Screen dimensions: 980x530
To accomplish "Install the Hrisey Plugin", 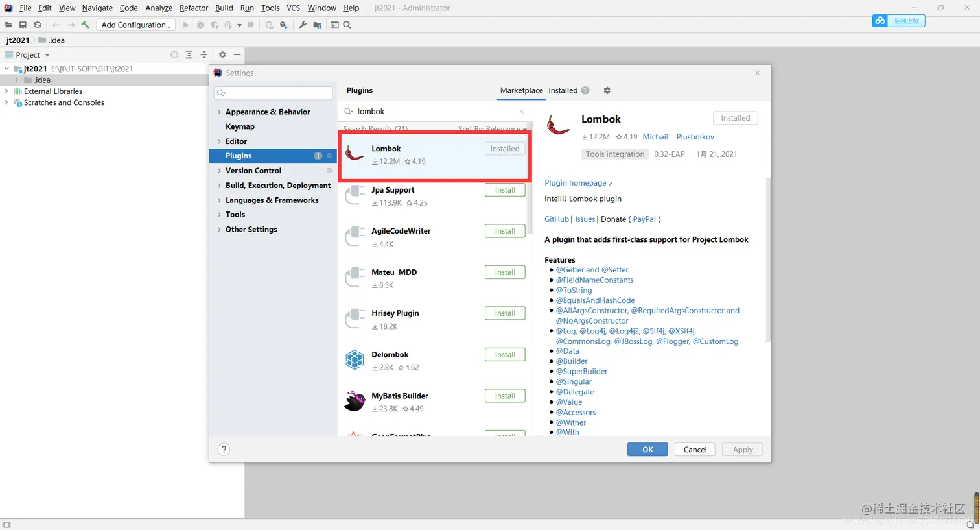I will tap(505, 313).
